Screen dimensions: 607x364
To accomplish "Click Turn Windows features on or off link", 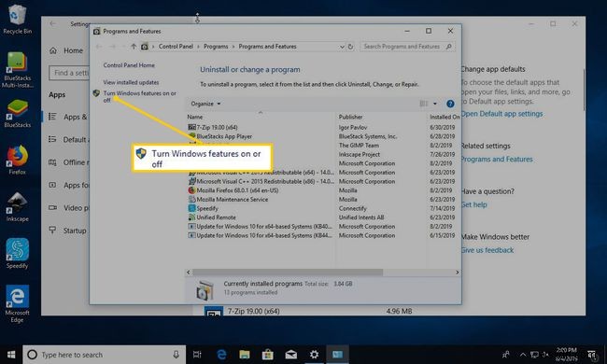I will tap(140, 97).
